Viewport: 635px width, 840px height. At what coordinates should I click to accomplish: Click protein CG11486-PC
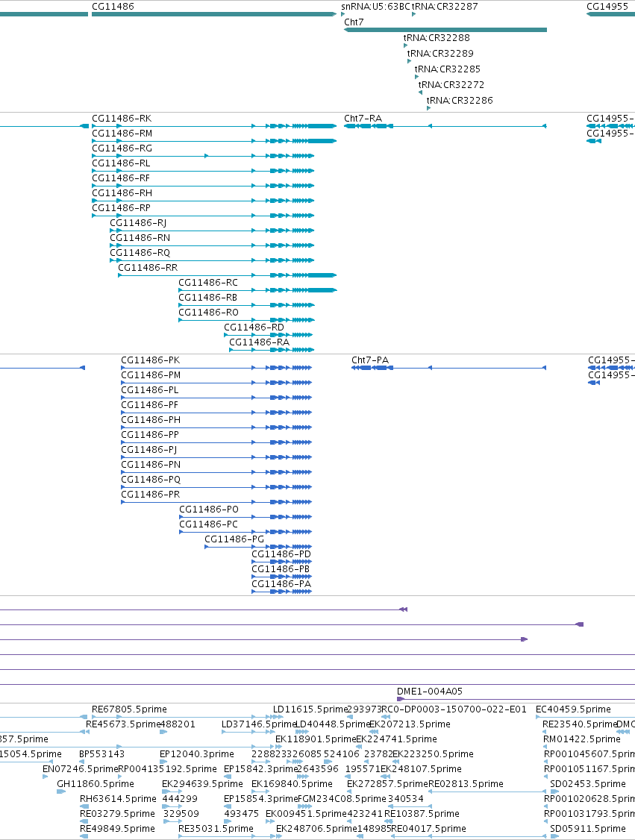(208, 524)
